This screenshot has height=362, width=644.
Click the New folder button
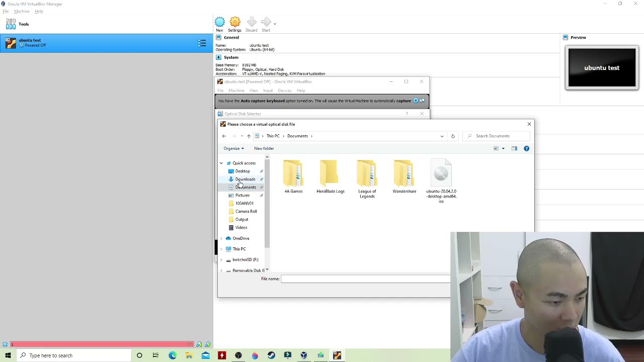[264, 148]
